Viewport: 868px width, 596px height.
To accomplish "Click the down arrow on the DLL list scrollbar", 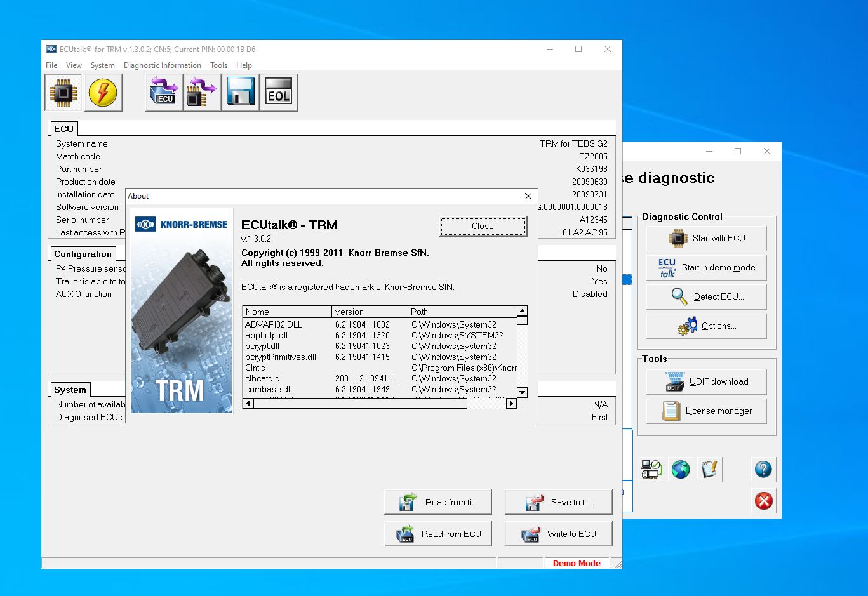I will [522, 393].
